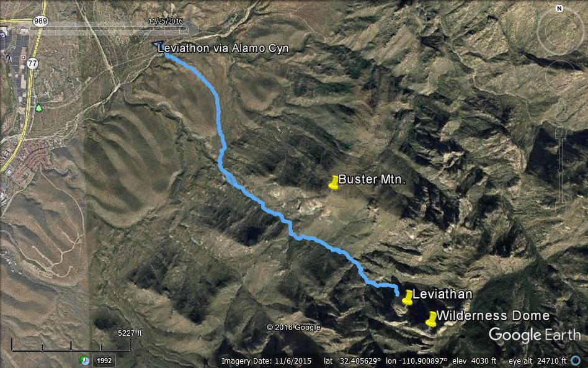Select the Street View pegman icon
Viewport: 588px width, 368px height.
click(561, 109)
